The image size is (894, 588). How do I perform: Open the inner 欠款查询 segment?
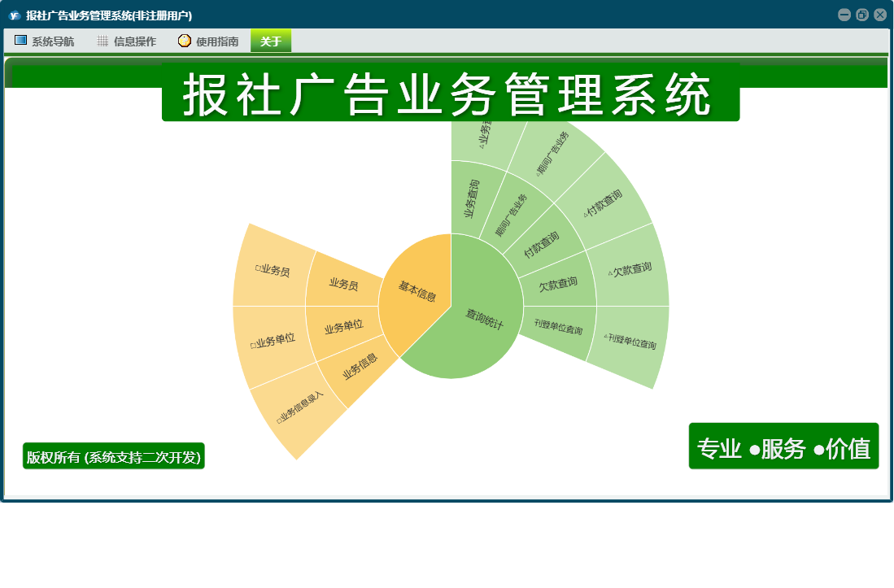point(559,283)
